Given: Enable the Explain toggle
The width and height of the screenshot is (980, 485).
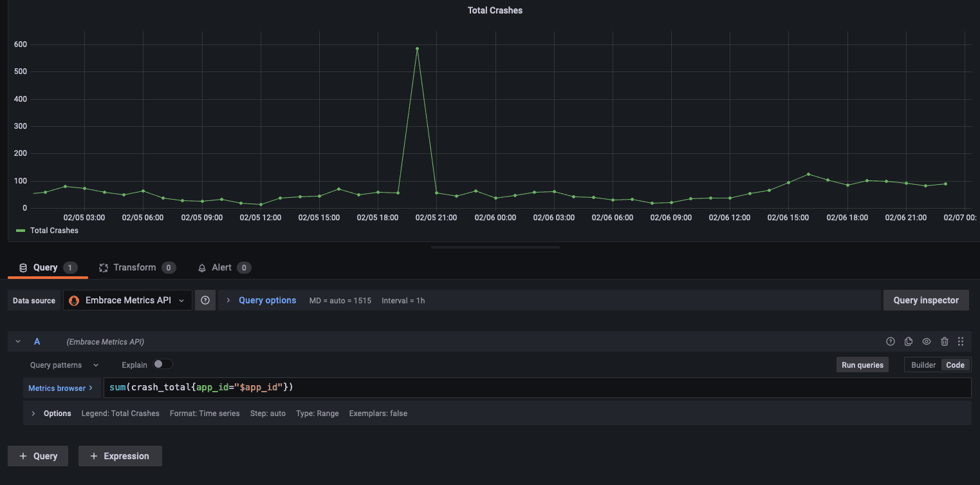Looking at the screenshot, I should [x=163, y=364].
